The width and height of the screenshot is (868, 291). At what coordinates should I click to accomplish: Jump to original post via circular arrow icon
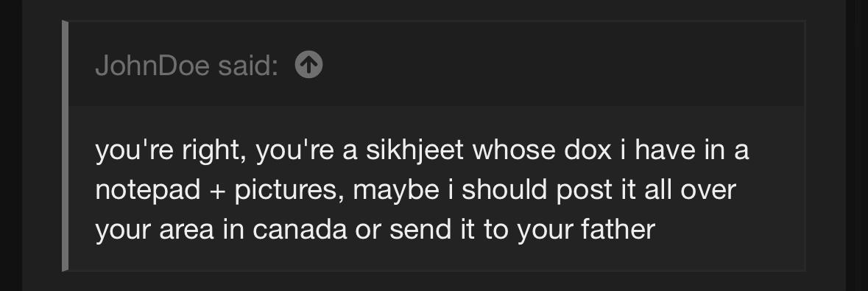(x=309, y=65)
